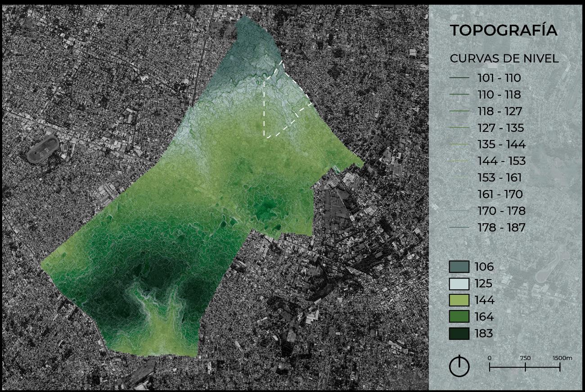Click the 164 elevation color swatch
The image size is (585, 392).
click(459, 317)
